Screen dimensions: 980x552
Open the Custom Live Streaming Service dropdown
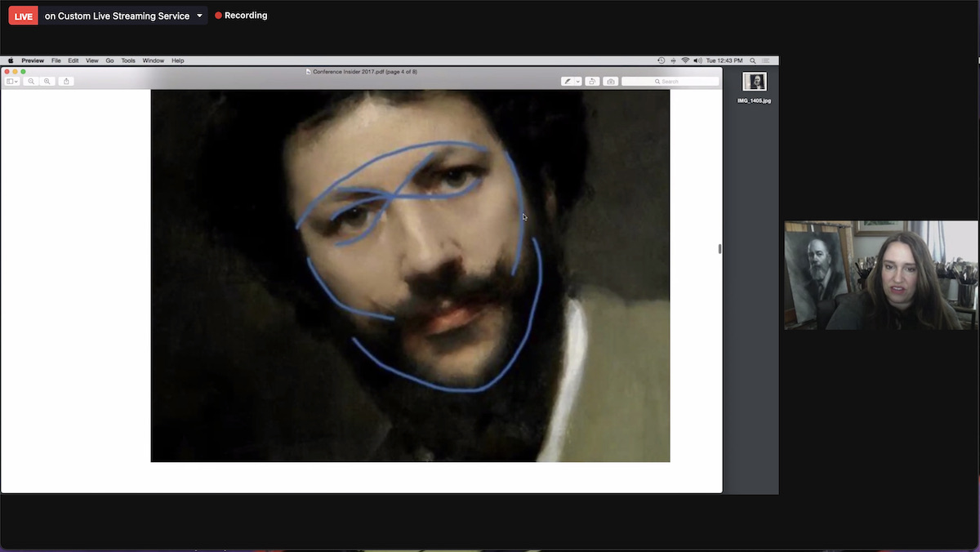pos(124,16)
